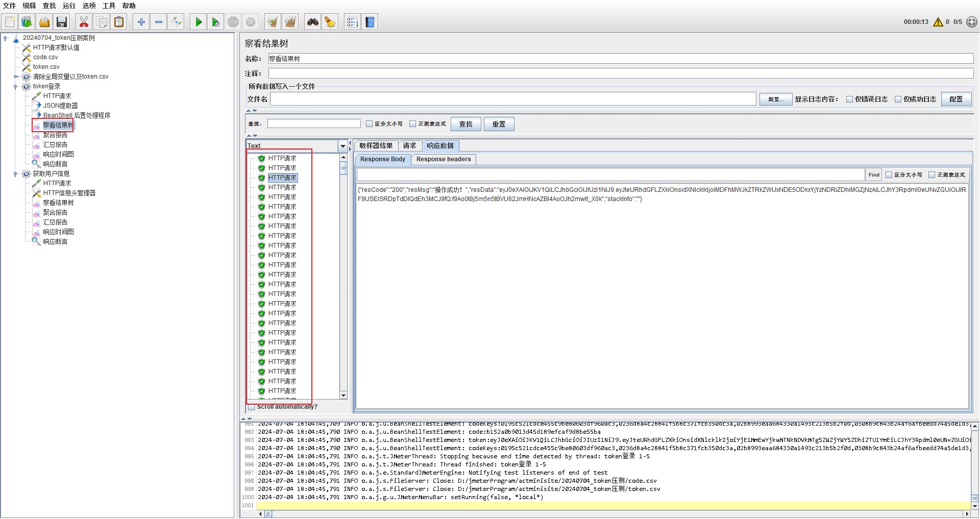Collapse the token登录 thread group node
This screenshot has height=519, width=980.
click(15, 87)
